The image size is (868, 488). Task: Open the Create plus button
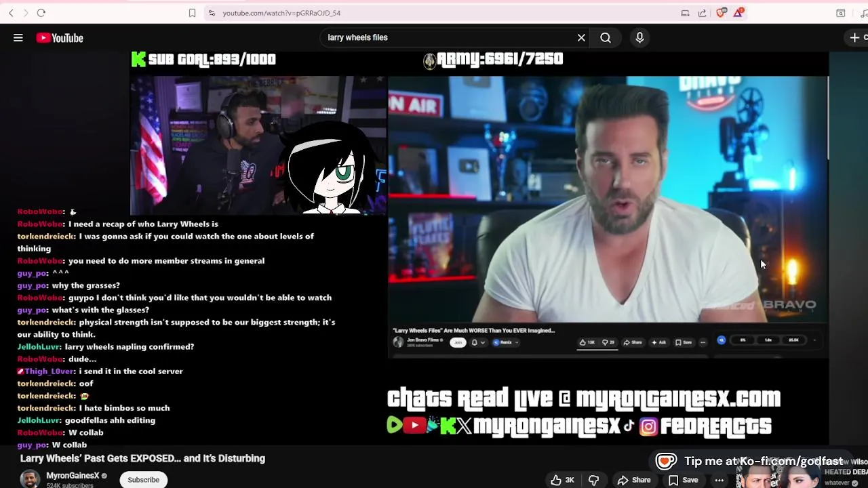point(856,38)
